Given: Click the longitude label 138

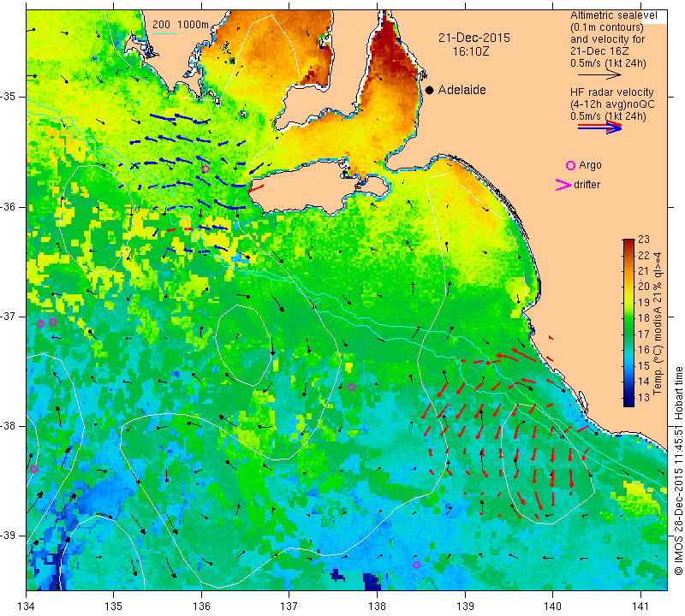Looking at the screenshot, I should point(377,607).
